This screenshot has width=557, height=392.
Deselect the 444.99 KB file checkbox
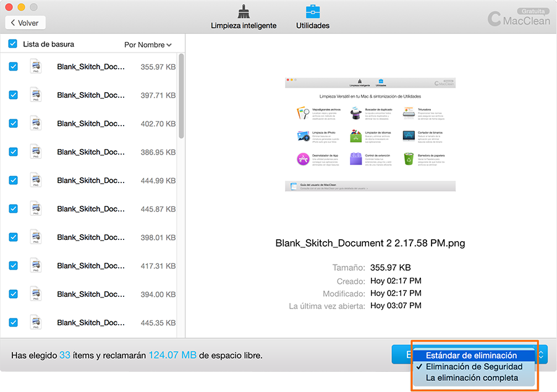point(13,181)
